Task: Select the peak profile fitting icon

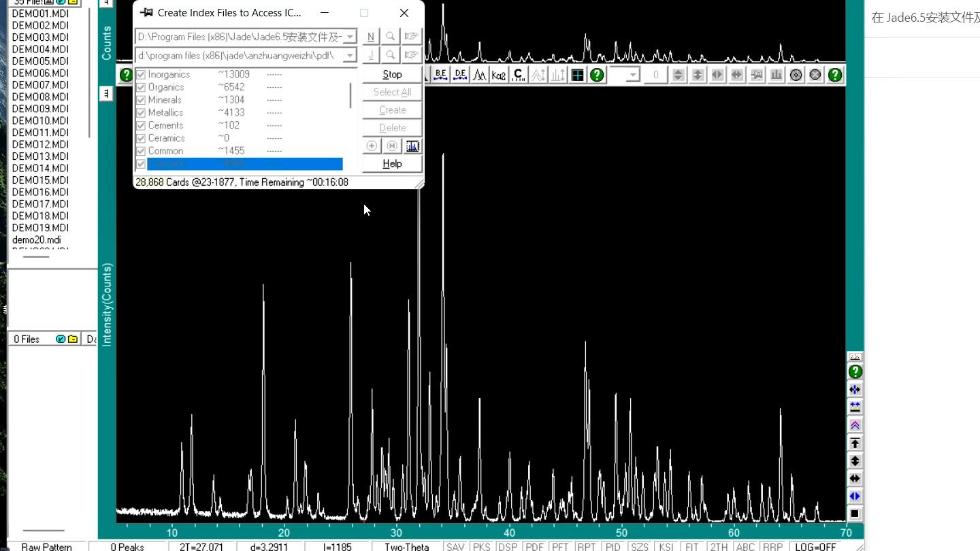Action: (480, 75)
